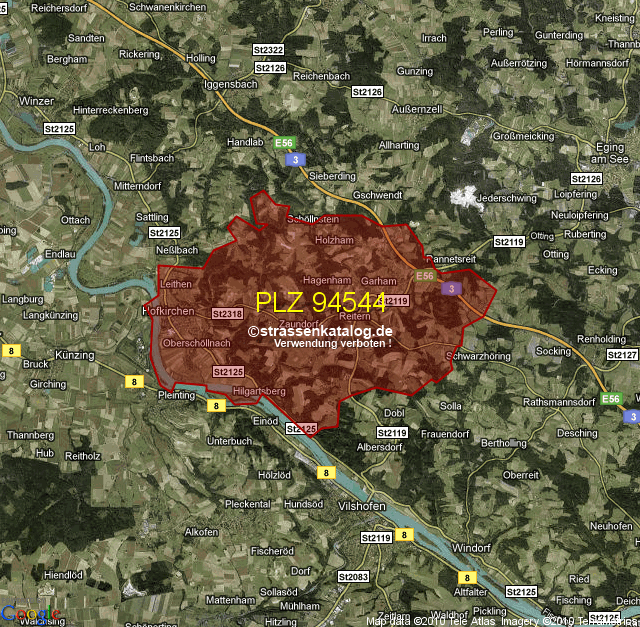Image resolution: width=640 pixels, height=627 pixels.
Task: Click the Hofkirchen town label
Action: [169, 311]
